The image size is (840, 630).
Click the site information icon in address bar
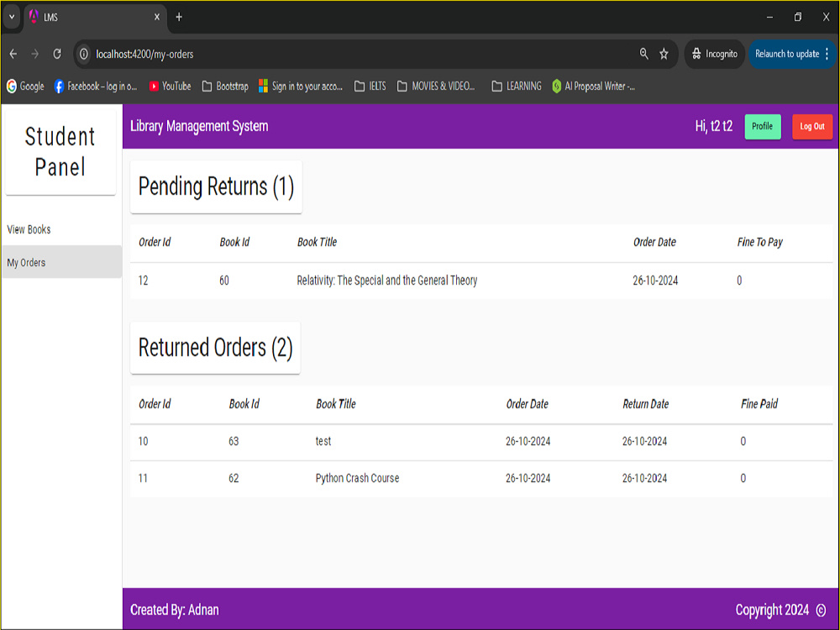(x=83, y=54)
